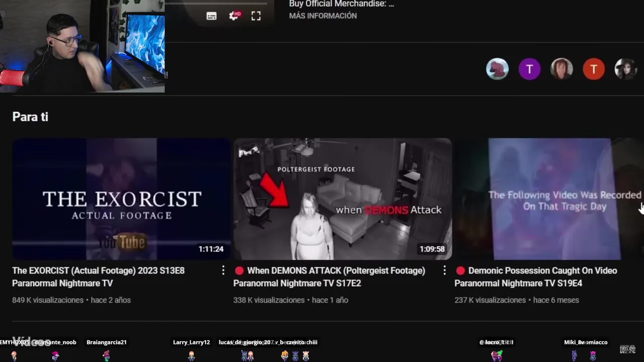
Task: Open the Buy Official Merchandise description text
Action: (x=342, y=4)
